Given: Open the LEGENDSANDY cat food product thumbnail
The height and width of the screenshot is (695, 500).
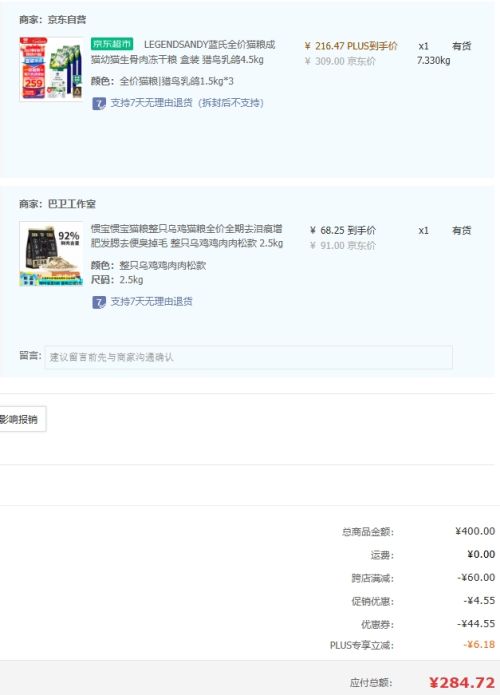Looking at the screenshot, I should tap(51, 69).
